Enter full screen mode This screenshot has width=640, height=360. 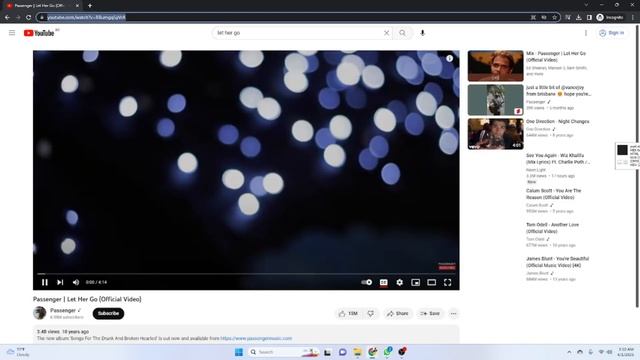tap(447, 282)
